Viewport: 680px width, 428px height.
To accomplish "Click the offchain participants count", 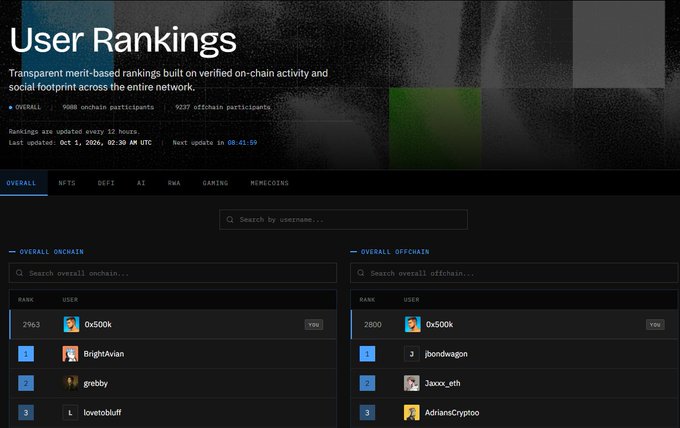I will click(223, 107).
